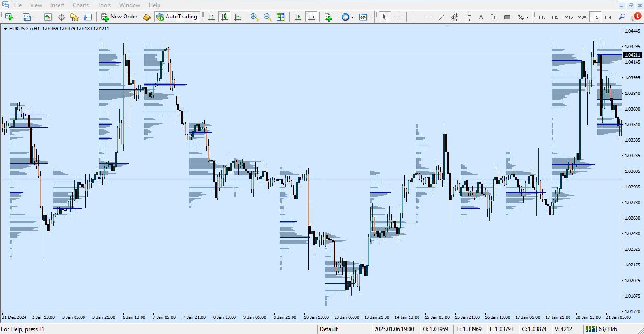Draw a horizontal line tool

[428, 17]
